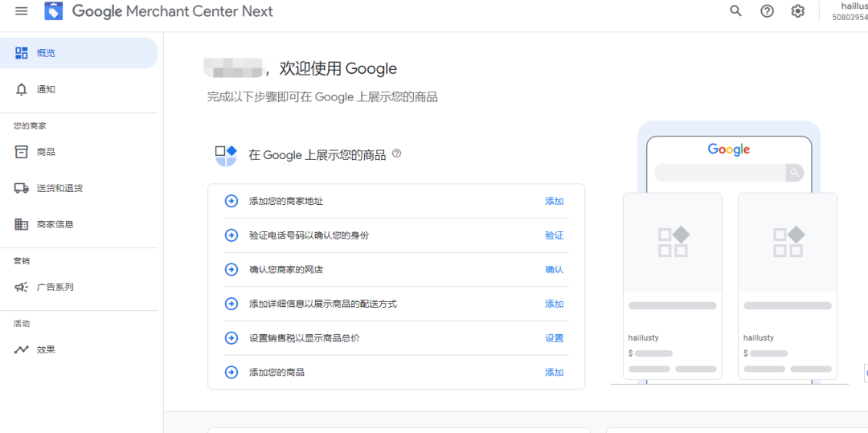The image size is (868, 433).
Task: Click arrow icon for 设置销售税以显示商品总价
Action: click(x=231, y=338)
